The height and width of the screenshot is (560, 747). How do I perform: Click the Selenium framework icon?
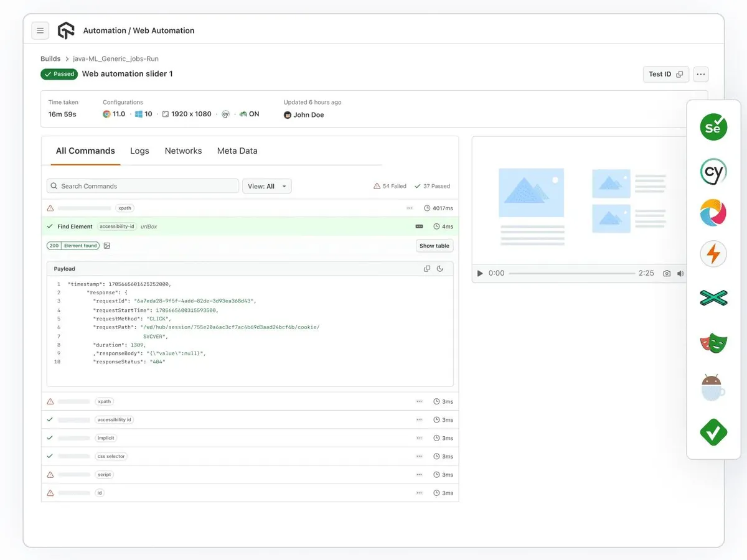(x=713, y=127)
